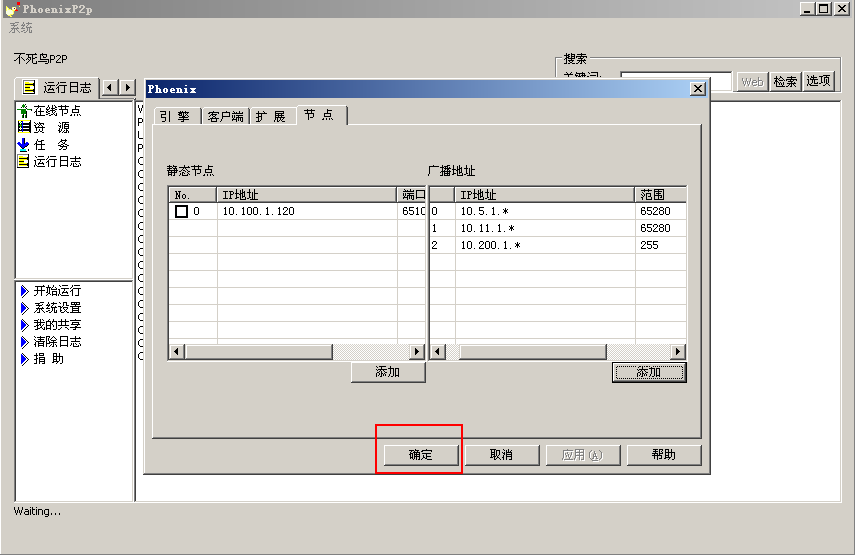Click the 资源 resources icon in tree
The image size is (855, 555).
(23, 128)
